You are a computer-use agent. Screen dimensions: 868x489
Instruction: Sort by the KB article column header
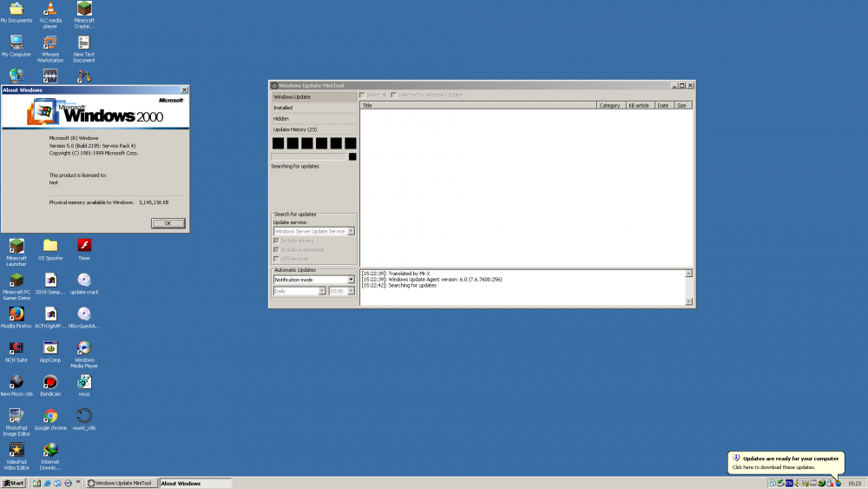coord(641,105)
